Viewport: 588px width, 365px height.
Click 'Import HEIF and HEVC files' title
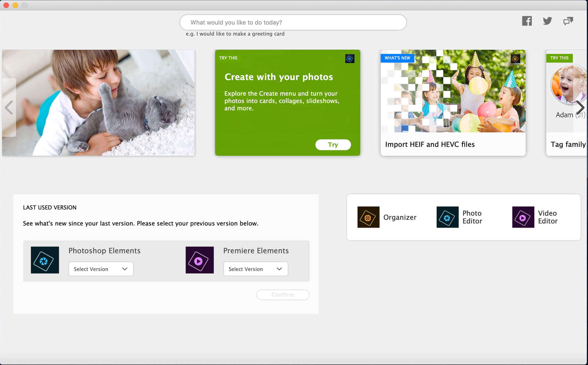pos(430,144)
